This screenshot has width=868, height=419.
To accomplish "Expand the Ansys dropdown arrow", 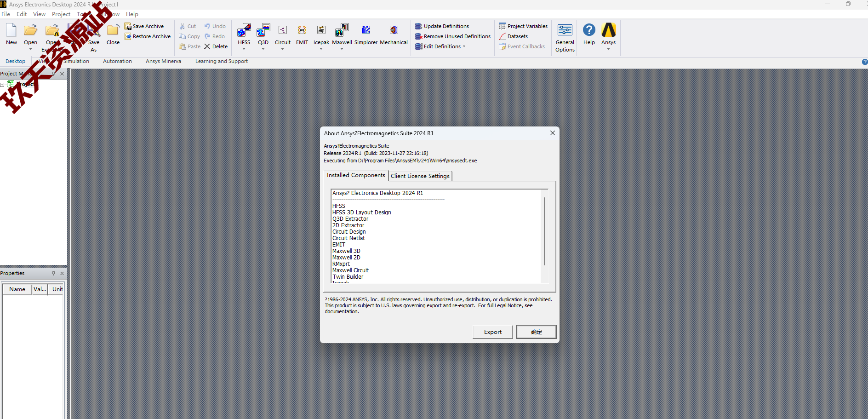I will coord(608,49).
